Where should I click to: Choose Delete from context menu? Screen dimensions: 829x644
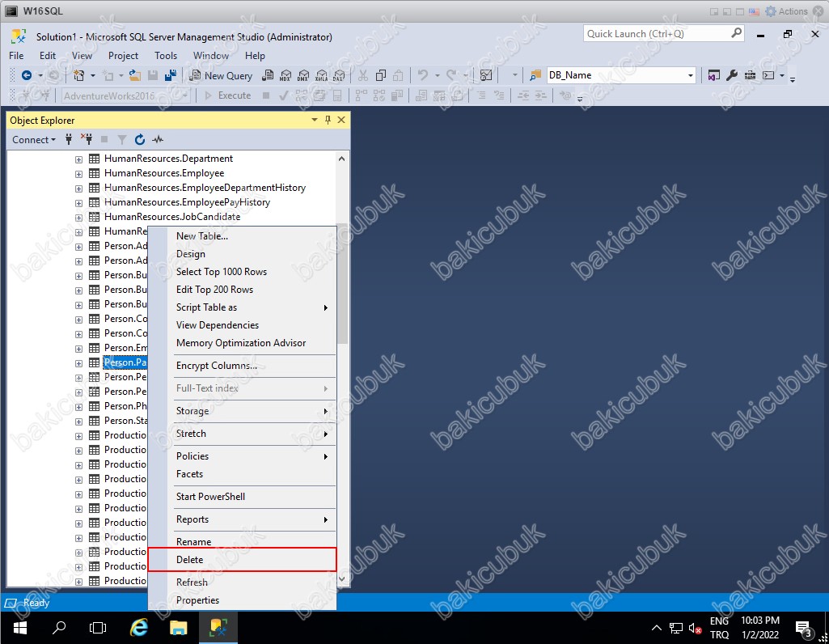242,559
